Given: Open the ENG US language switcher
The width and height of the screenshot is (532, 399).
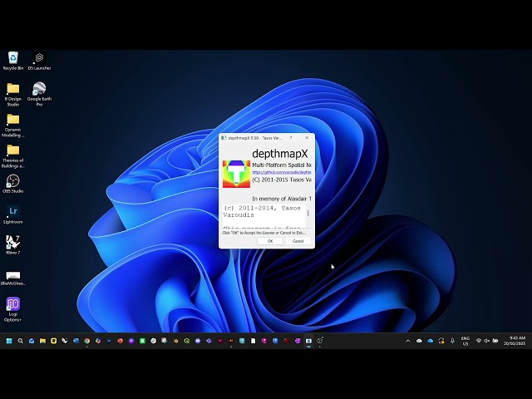Looking at the screenshot, I should 465,341.
